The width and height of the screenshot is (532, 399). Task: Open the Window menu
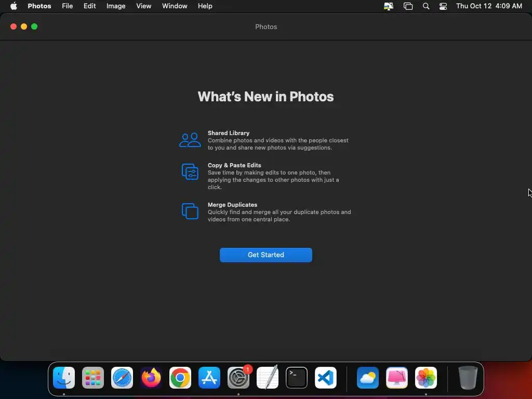(175, 6)
